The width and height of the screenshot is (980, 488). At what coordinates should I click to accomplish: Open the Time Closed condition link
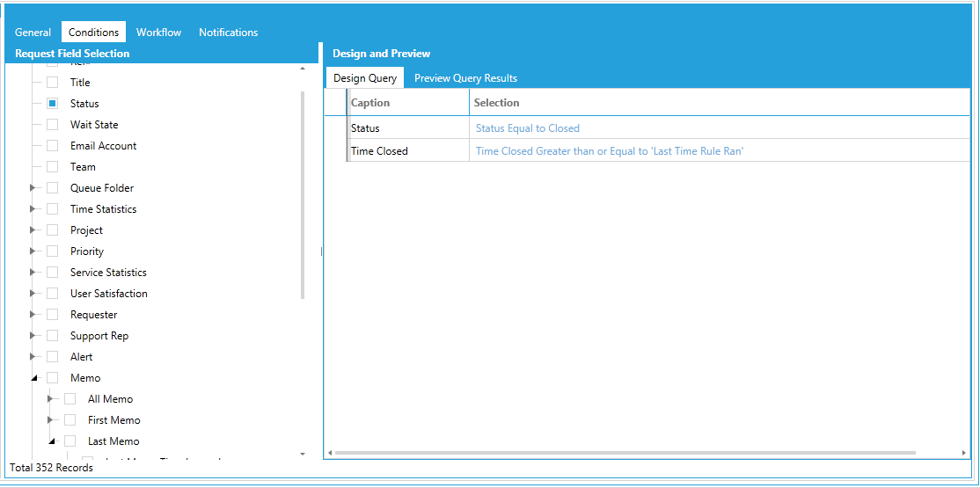610,151
